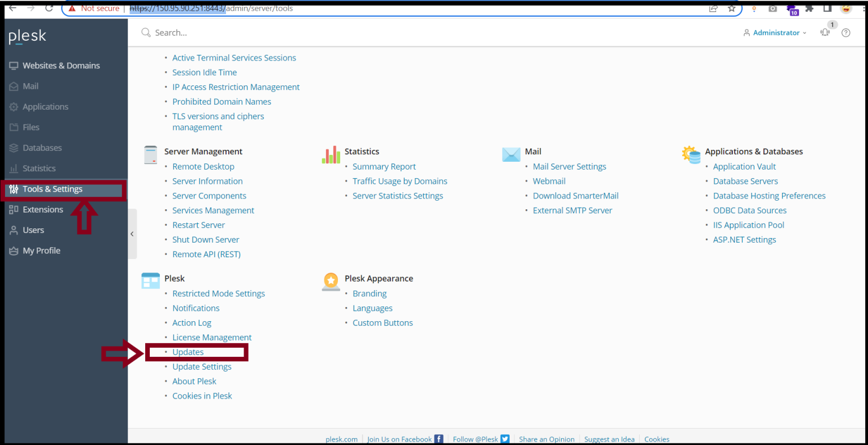Open My Profile in sidebar
This screenshot has height=445, width=868.
click(x=41, y=251)
